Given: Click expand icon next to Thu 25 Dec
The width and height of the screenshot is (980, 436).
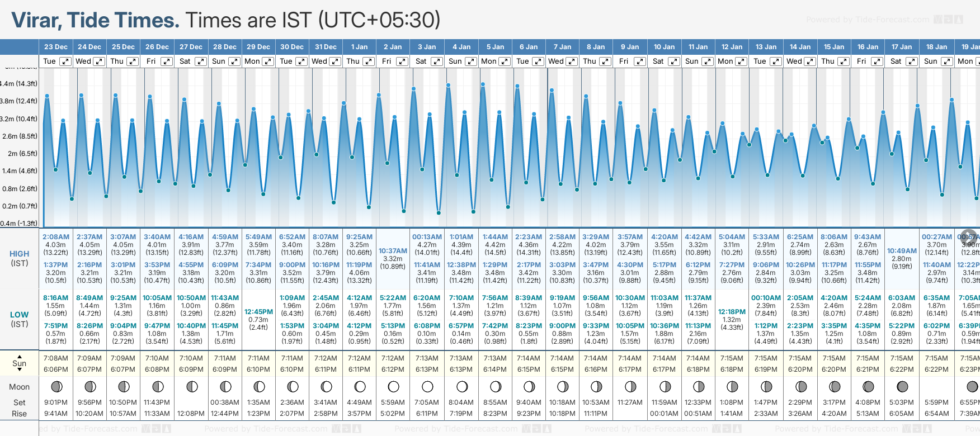Looking at the screenshot, I should point(133,61).
